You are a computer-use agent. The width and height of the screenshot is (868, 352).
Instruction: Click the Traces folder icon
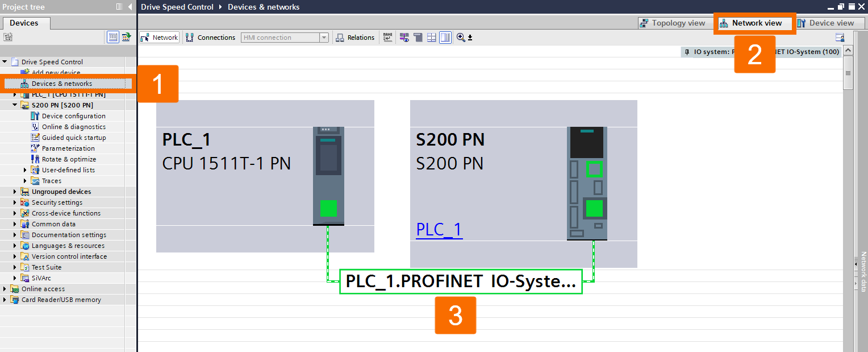35,181
